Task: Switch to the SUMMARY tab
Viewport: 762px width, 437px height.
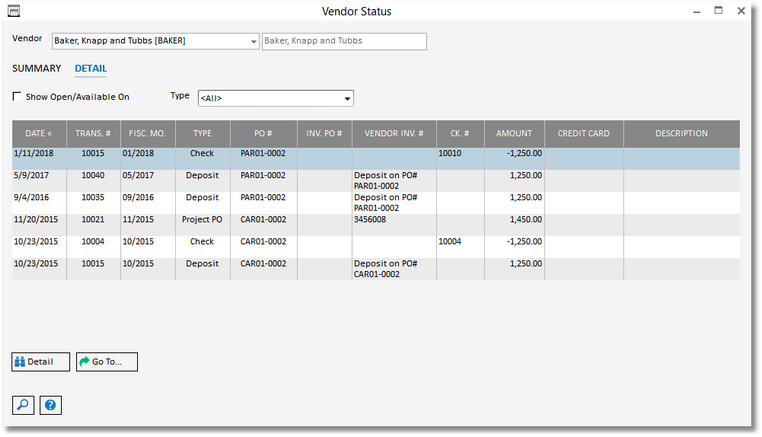Action: (36, 69)
